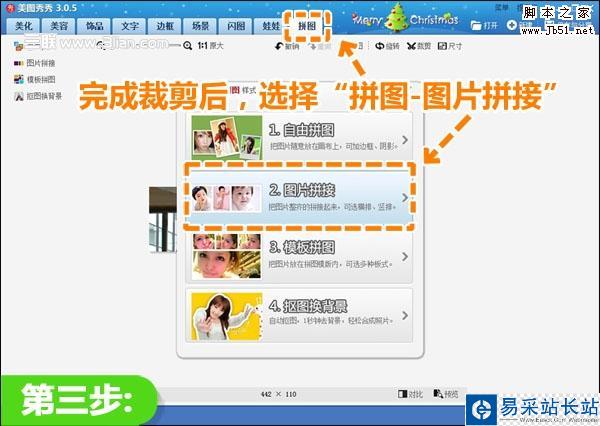Click the zoom-in magnifier icon
The image size is (600, 426).
pos(187,46)
